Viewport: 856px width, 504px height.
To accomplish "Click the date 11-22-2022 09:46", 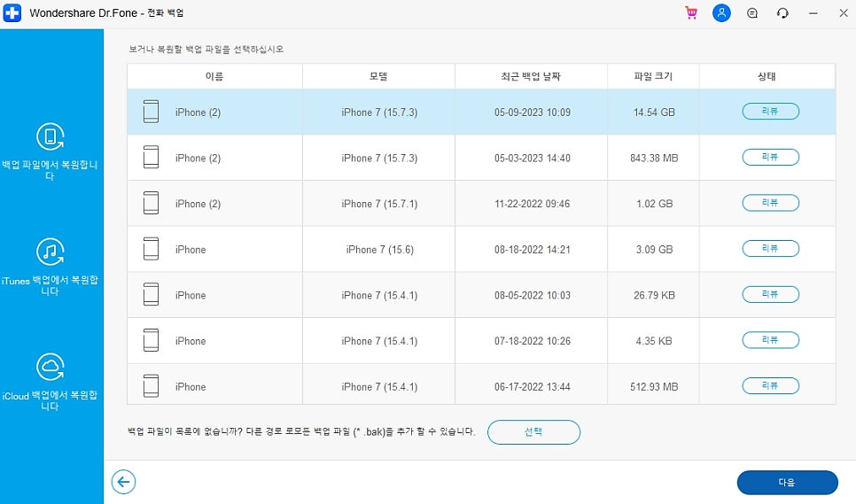I will pyautogui.click(x=533, y=204).
